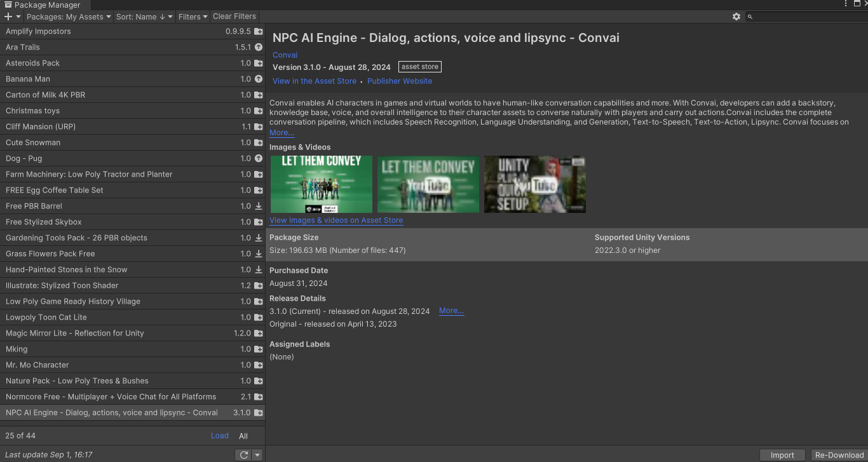Click the import icon beside Mr. Mo Character

click(259, 365)
